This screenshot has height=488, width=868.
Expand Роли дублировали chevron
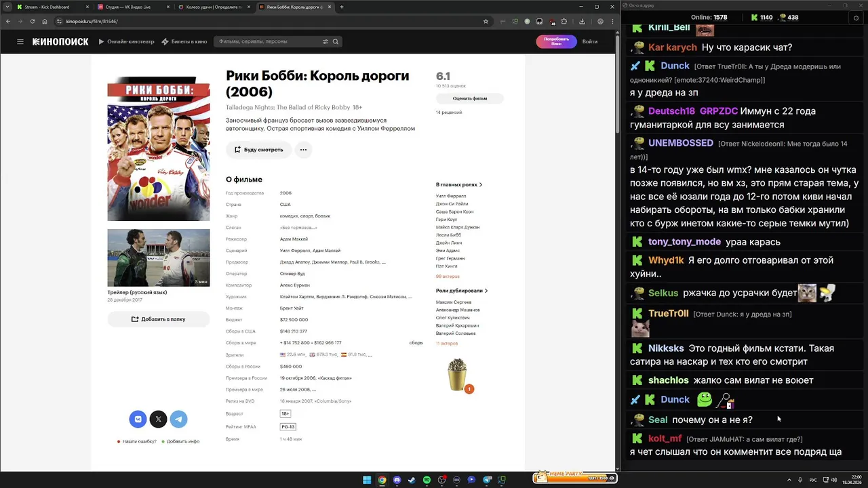coord(486,291)
